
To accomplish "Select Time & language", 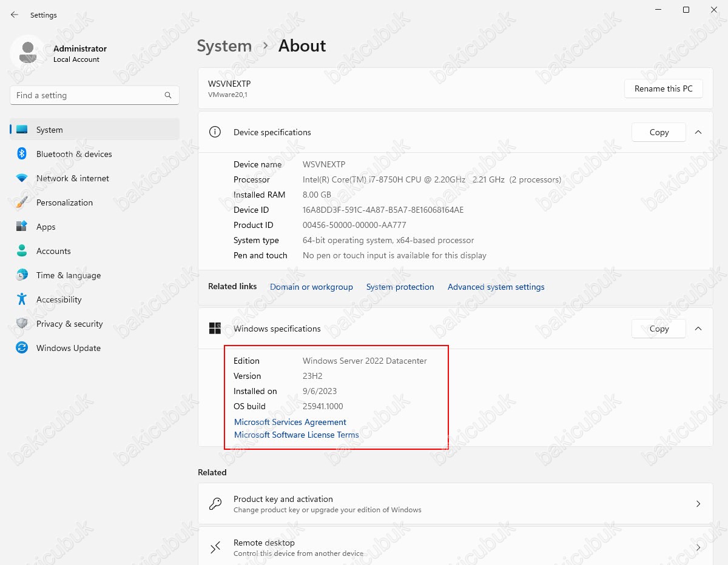I will [95, 275].
